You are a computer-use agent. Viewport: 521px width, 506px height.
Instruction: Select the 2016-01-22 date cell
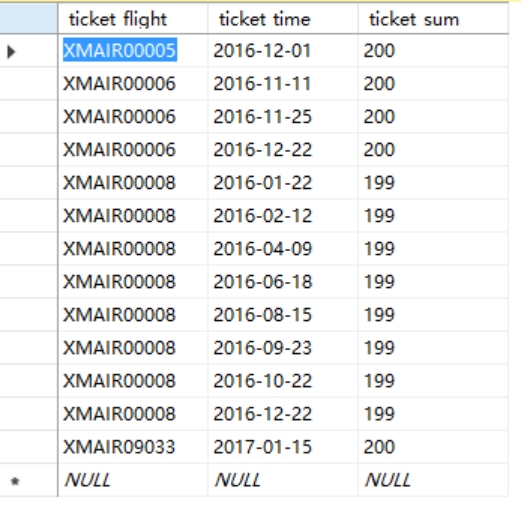tap(283, 182)
